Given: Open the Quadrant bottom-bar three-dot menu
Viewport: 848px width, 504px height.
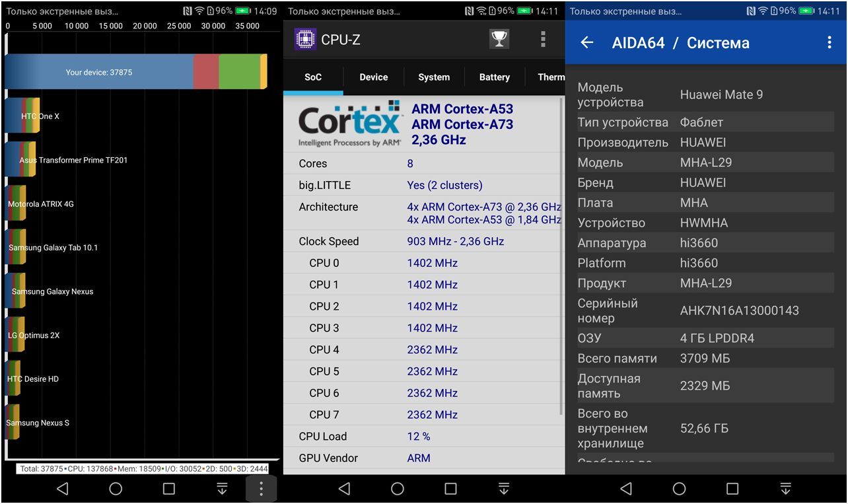Looking at the screenshot, I should (261, 489).
